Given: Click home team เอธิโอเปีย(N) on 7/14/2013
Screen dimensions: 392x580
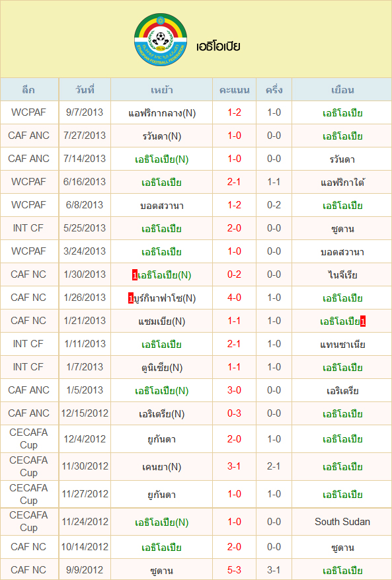Looking at the screenshot, I should (162, 159).
